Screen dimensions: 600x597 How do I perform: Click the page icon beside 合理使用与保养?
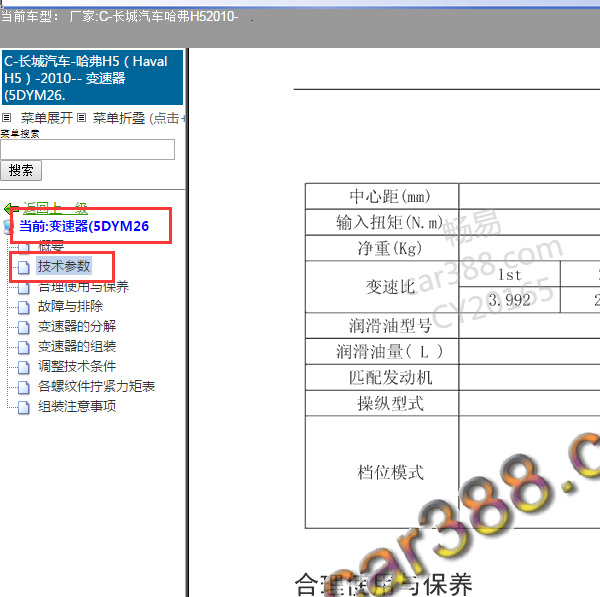click(24, 287)
